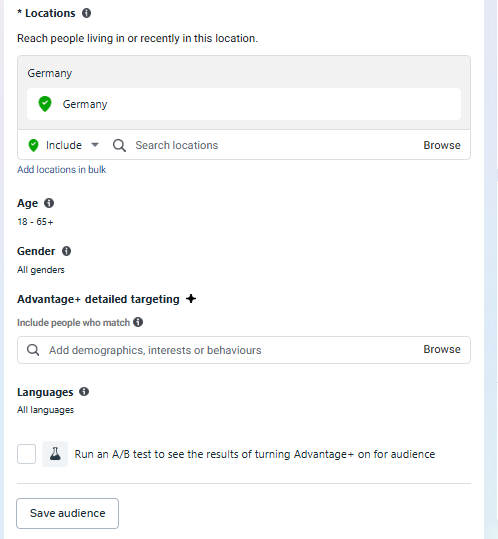Click the info icon beside Age
This screenshot has width=498, height=539.
(x=49, y=203)
